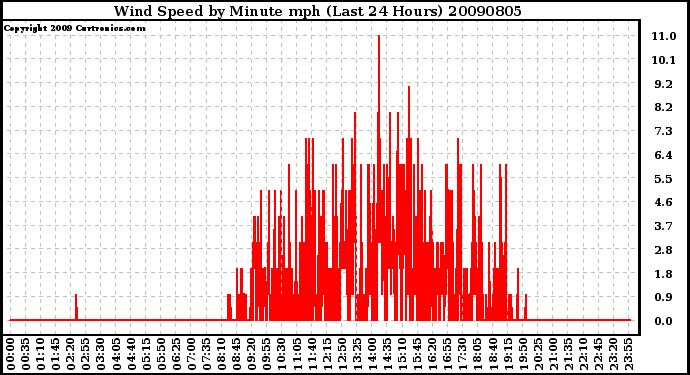Click the x-axis time label 08:45

[236, 354]
